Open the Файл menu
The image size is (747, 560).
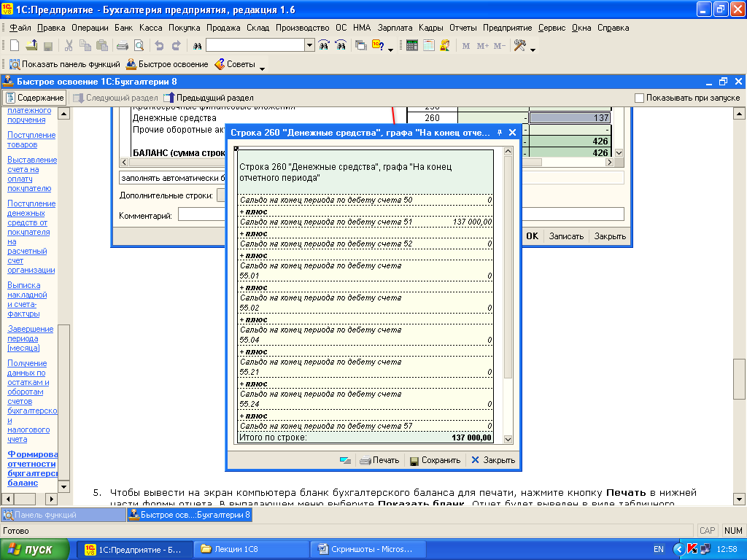click(20, 28)
